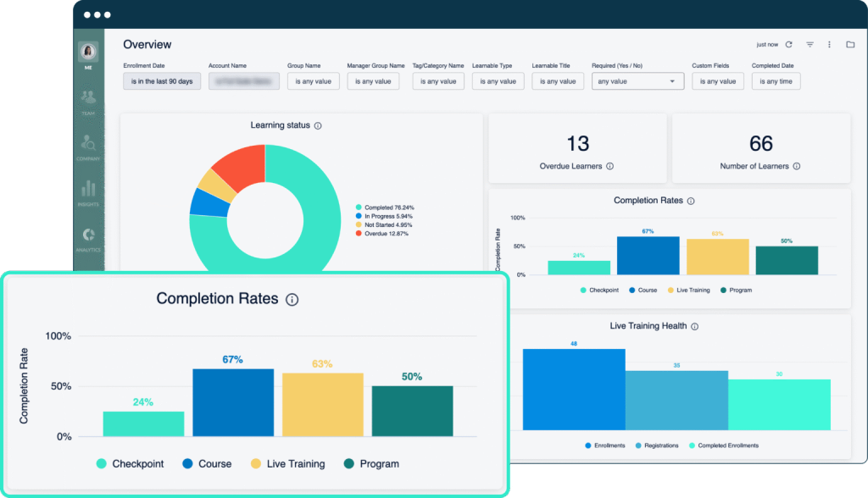The height and width of the screenshot is (498, 868).
Task: Select the Overview tab heading
Action: 148,44
